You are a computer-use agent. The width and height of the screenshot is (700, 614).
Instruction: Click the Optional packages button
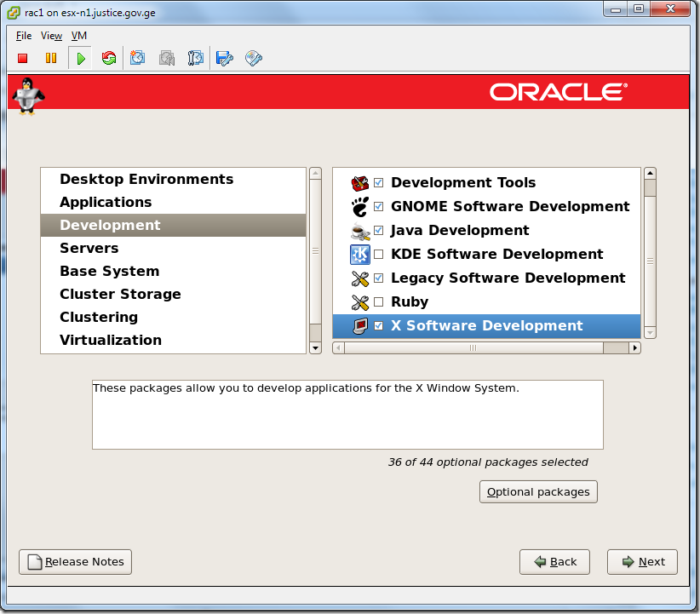point(538,491)
